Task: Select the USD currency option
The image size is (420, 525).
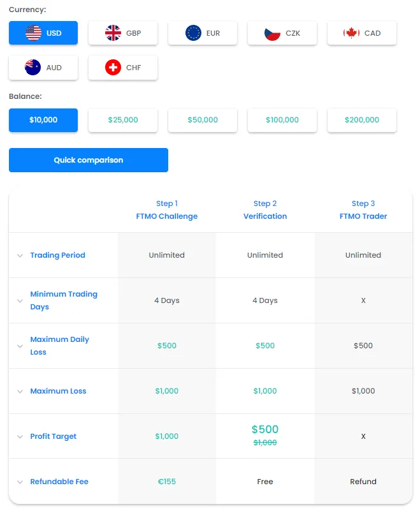Action: click(x=43, y=33)
